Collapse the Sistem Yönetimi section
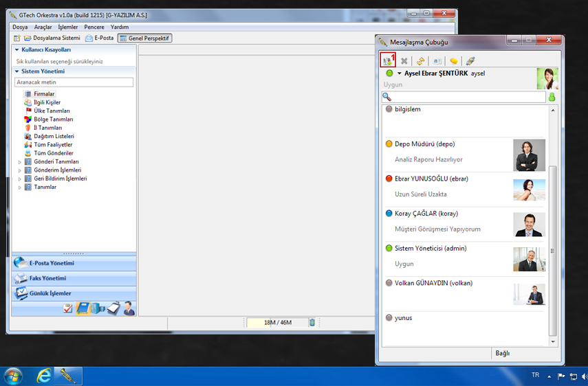 (x=17, y=71)
